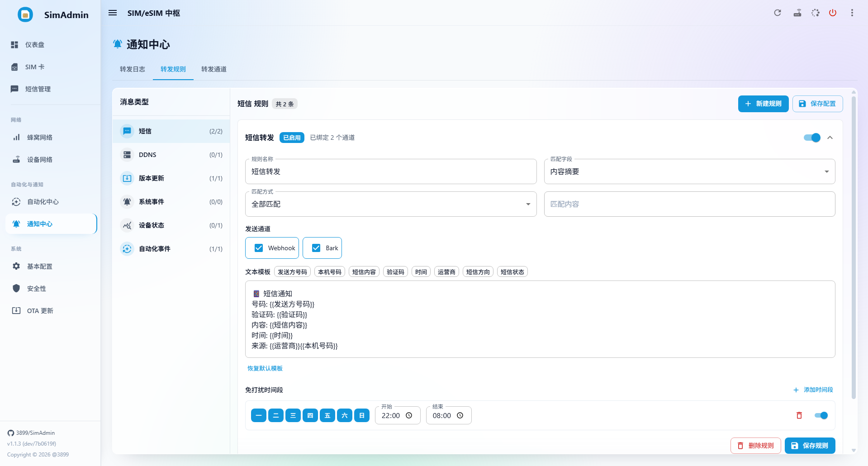The image size is (868, 466).
Task: Click the 新建规则 button
Action: pos(764,104)
